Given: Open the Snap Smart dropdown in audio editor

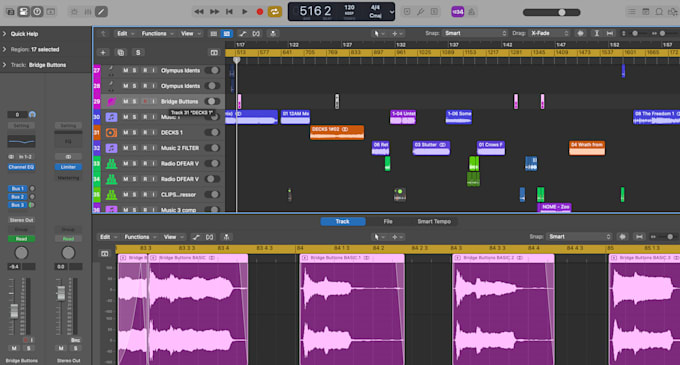Looking at the screenshot, I should pyautogui.click(x=579, y=237).
